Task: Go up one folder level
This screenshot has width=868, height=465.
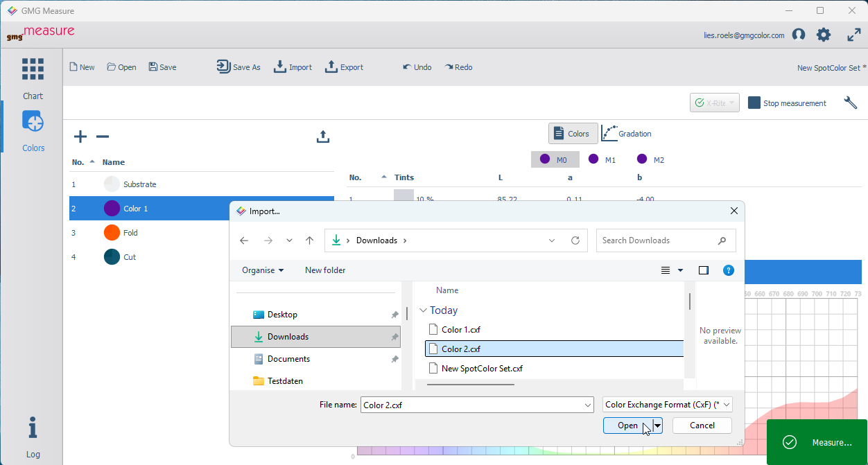Action: tap(309, 240)
